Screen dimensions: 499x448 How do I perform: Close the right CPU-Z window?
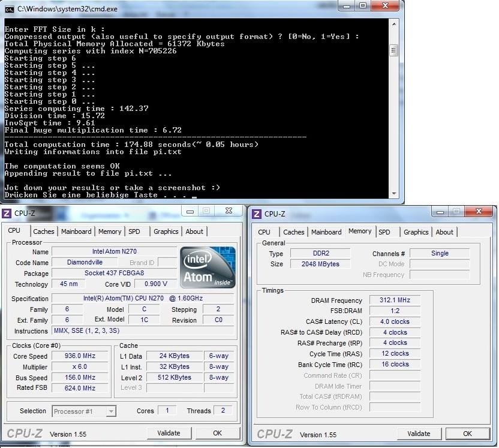click(479, 212)
